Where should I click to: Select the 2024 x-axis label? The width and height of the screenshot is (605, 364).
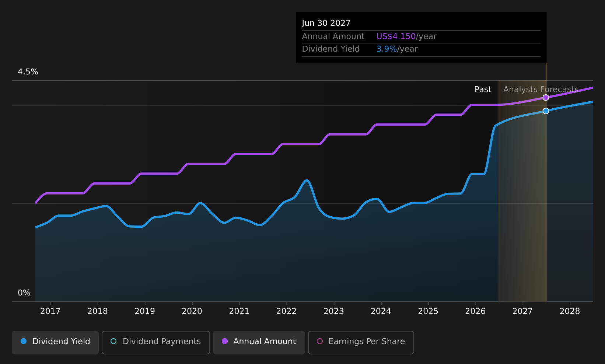click(x=381, y=311)
